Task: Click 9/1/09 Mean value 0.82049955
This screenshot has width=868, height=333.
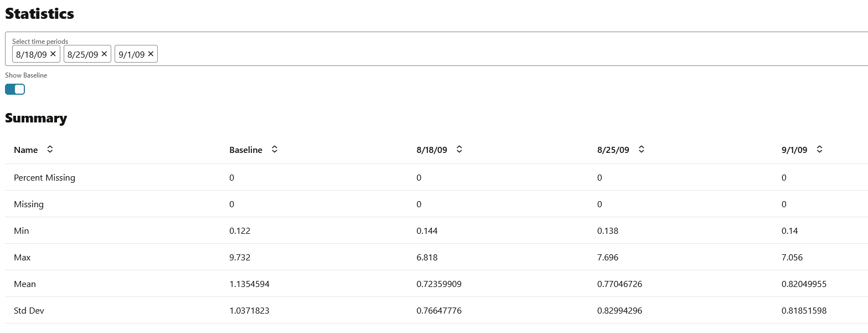Action: tap(804, 284)
